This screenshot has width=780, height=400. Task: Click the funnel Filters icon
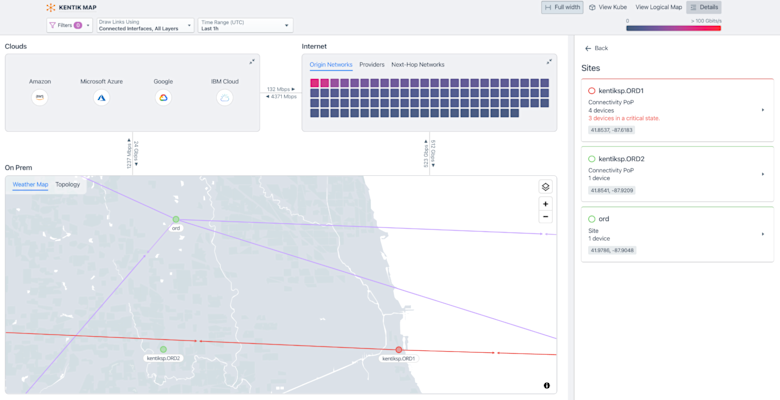[52, 25]
